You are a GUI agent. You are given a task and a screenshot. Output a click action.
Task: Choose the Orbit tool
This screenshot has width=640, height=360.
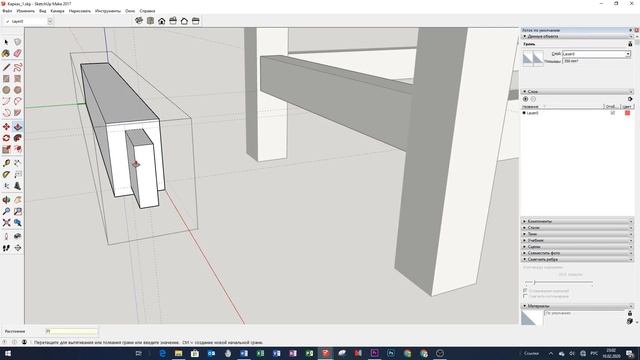(x=6, y=200)
